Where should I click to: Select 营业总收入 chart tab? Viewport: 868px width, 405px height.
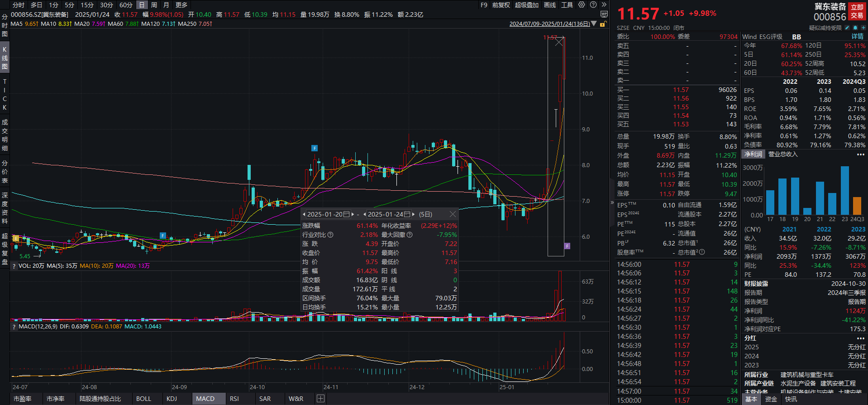pyautogui.click(x=783, y=154)
